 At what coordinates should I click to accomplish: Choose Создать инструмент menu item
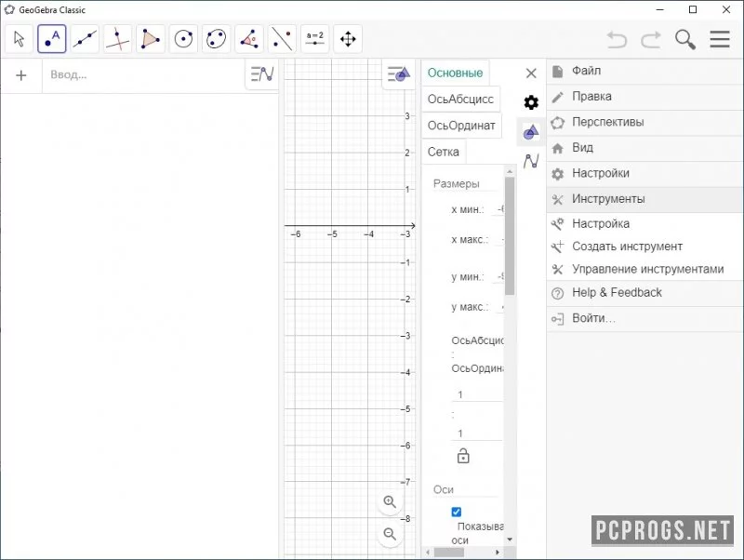coord(644,247)
